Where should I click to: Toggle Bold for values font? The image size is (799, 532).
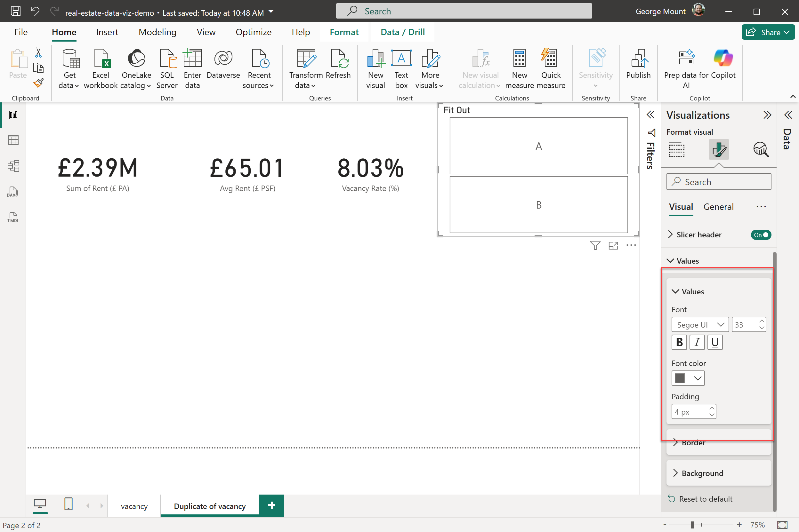679,342
